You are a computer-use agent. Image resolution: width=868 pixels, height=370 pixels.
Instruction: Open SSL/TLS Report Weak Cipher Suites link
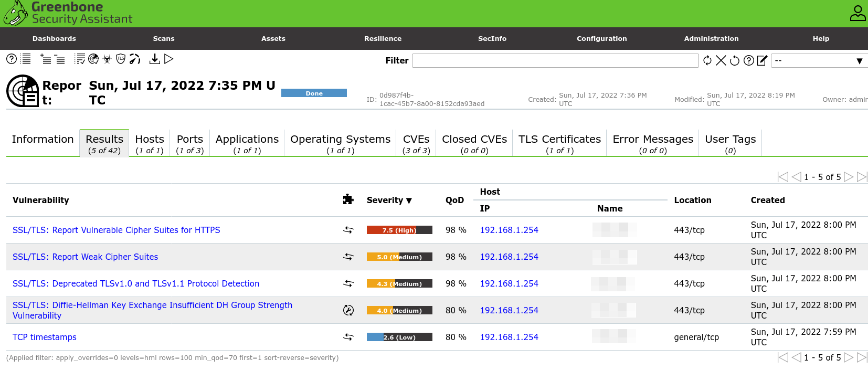(x=85, y=257)
